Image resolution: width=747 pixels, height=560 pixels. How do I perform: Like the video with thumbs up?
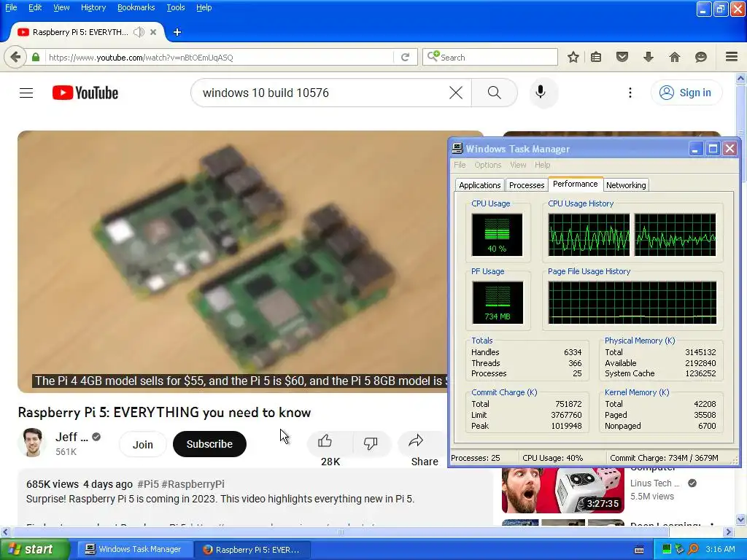click(x=325, y=441)
